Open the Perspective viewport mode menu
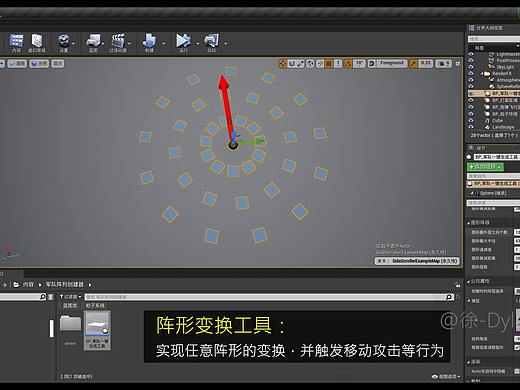This screenshot has height=390, width=520. coord(17,63)
